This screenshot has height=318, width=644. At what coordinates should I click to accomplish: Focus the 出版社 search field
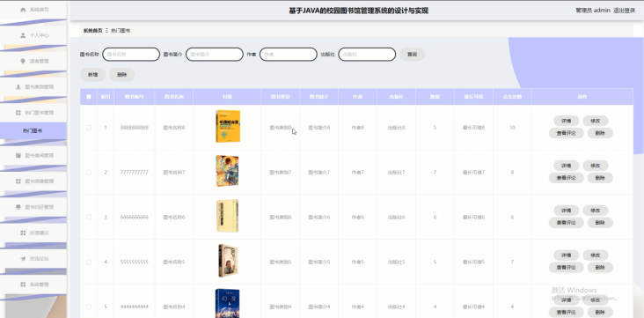367,55
